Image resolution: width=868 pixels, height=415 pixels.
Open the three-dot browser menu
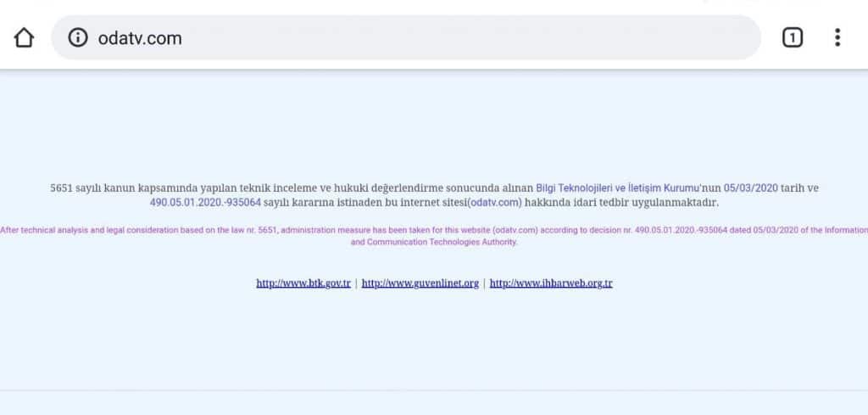point(837,37)
